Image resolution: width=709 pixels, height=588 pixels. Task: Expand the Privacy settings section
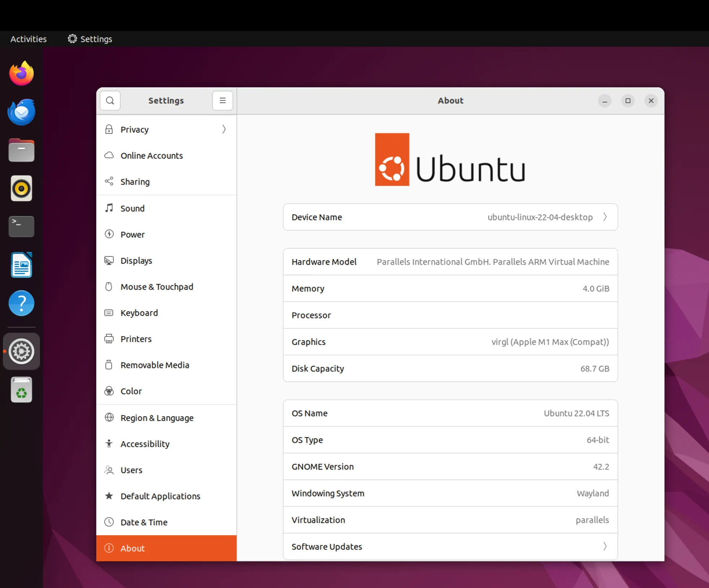pos(166,129)
